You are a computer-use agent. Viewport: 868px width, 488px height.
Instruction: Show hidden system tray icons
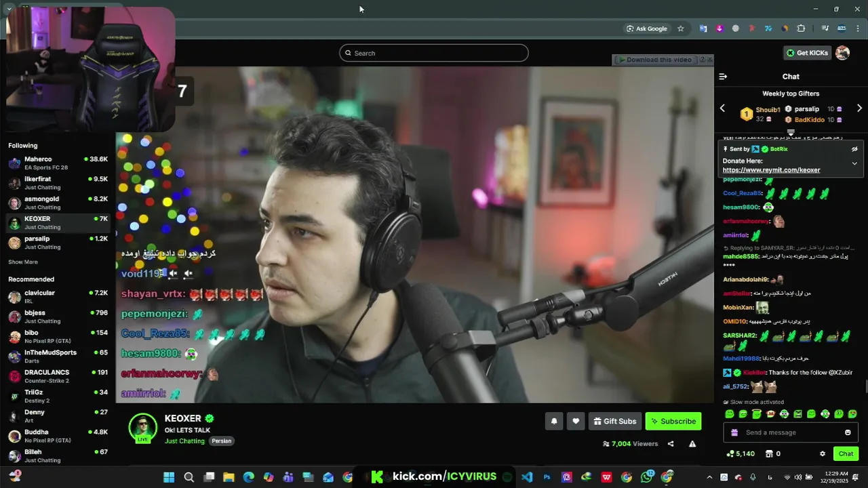tap(709, 477)
